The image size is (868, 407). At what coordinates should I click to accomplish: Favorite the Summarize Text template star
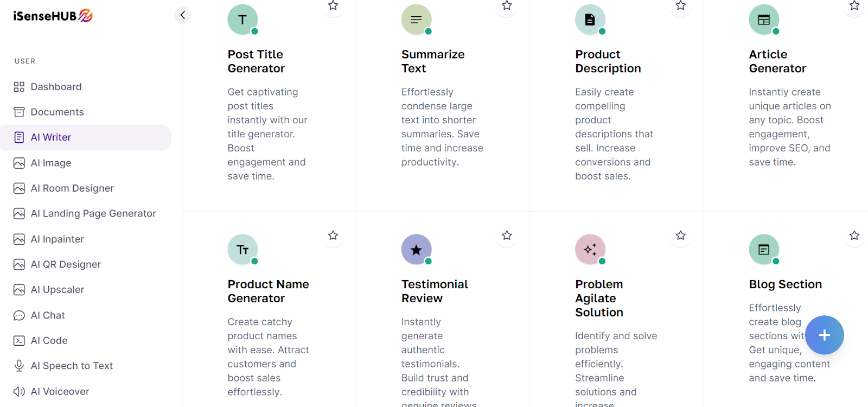click(507, 6)
